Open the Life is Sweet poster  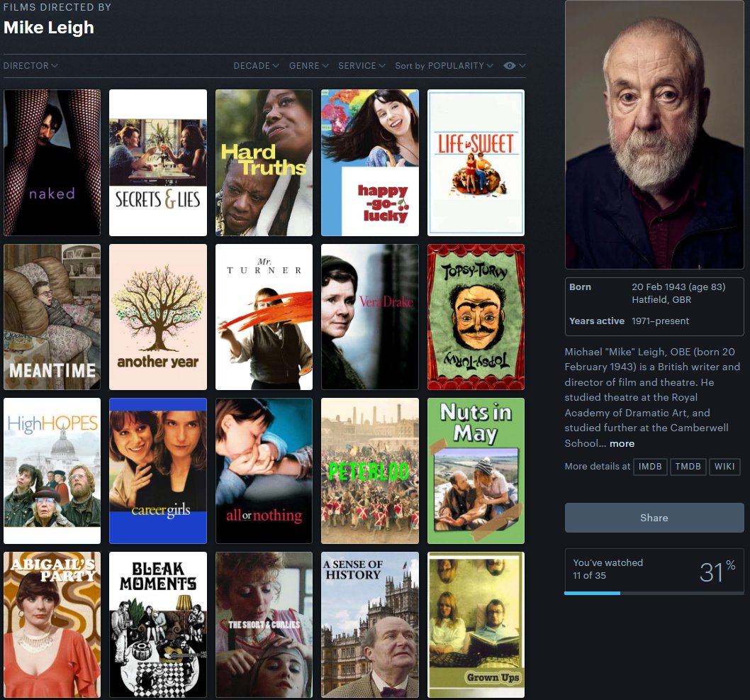pyautogui.click(x=476, y=162)
